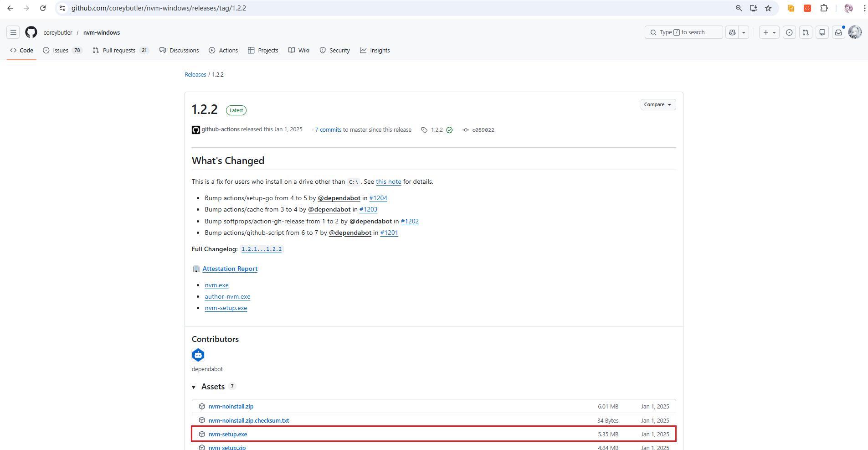This screenshot has width=868, height=450.
Task: Reload the page
Action: click(42, 8)
